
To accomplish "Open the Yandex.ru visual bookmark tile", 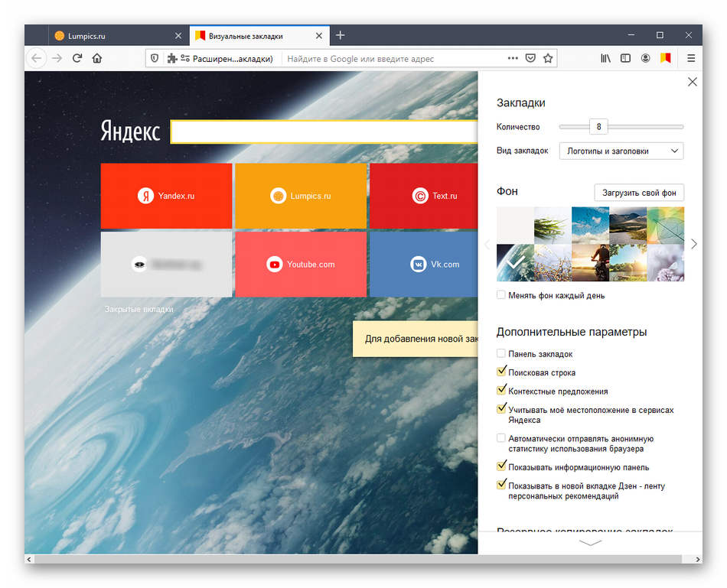I will [x=167, y=196].
